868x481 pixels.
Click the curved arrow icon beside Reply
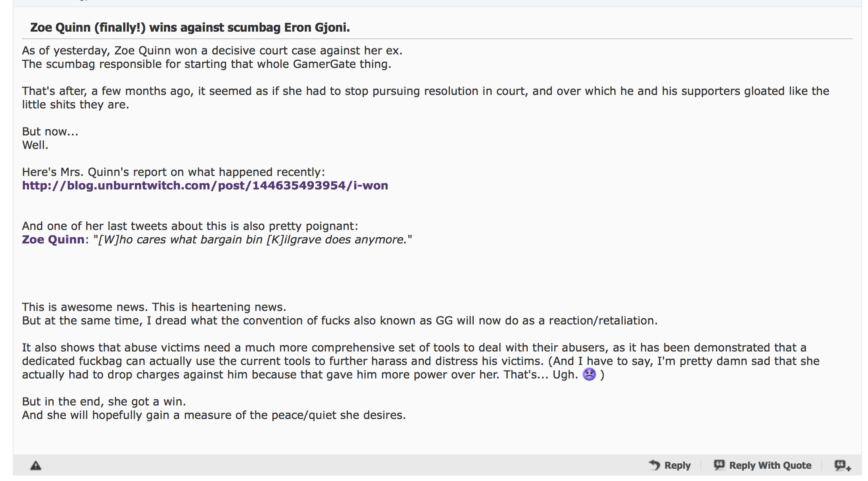coord(654,465)
